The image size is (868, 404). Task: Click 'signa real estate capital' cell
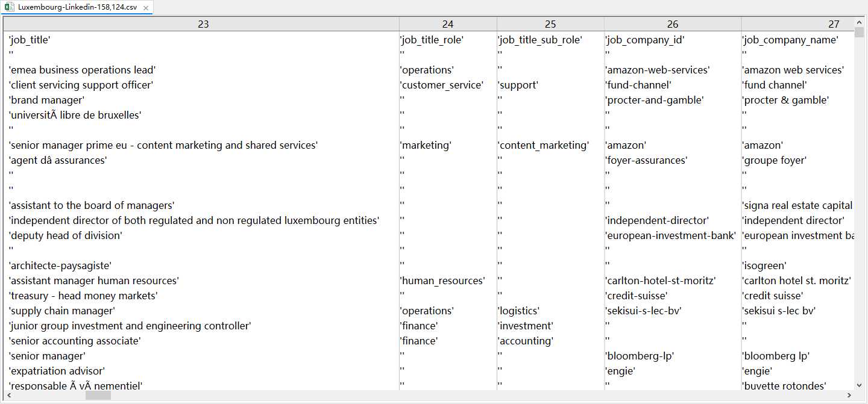pos(798,205)
